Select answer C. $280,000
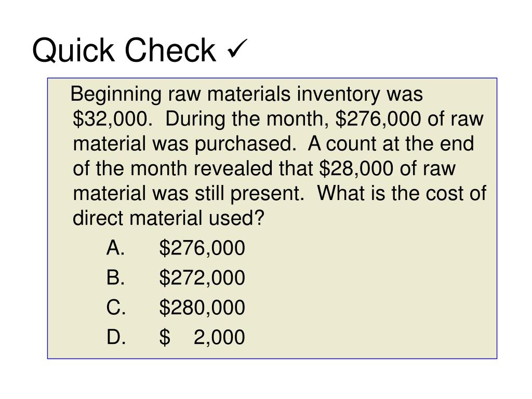532x399 pixels. [x=176, y=308]
